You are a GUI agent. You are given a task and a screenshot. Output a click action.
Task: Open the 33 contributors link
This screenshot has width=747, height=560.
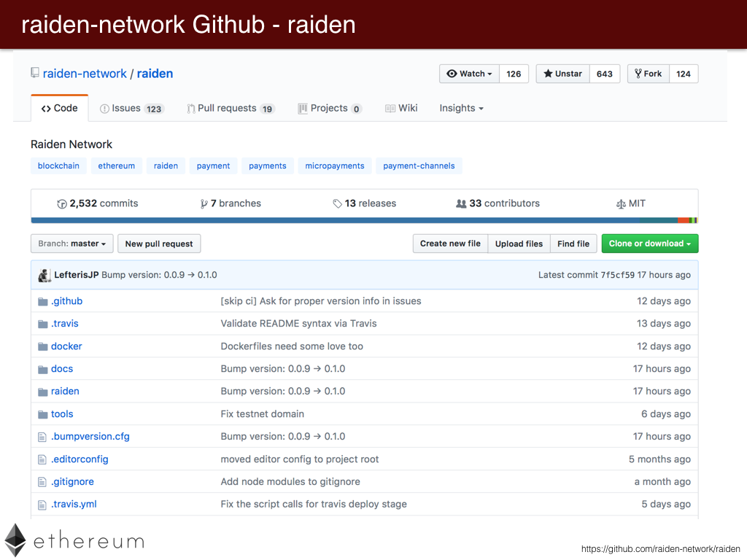[x=498, y=203]
